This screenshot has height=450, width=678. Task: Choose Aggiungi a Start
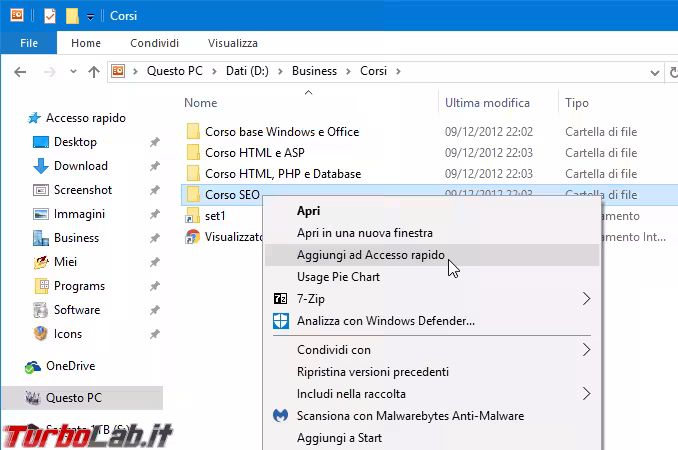(432, 438)
